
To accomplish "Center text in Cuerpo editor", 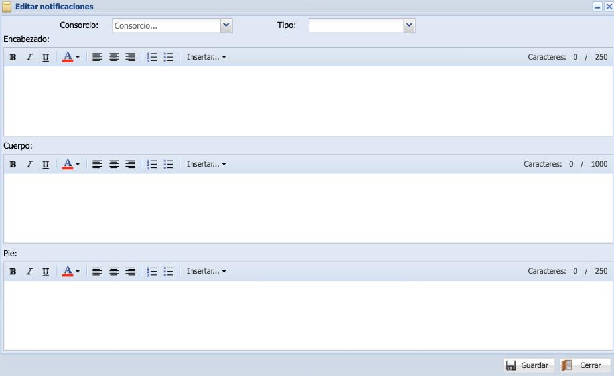I will (114, 164).
